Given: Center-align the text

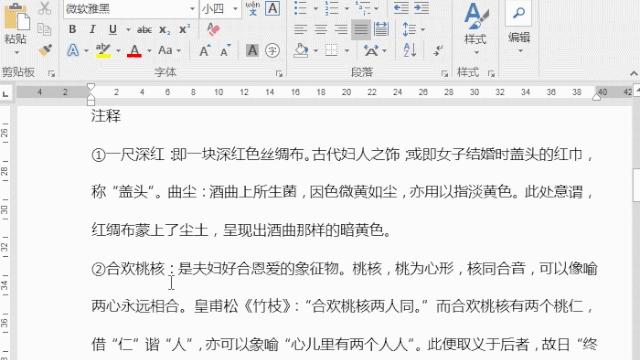Looking at the screenshot, I should coord(321,29).
